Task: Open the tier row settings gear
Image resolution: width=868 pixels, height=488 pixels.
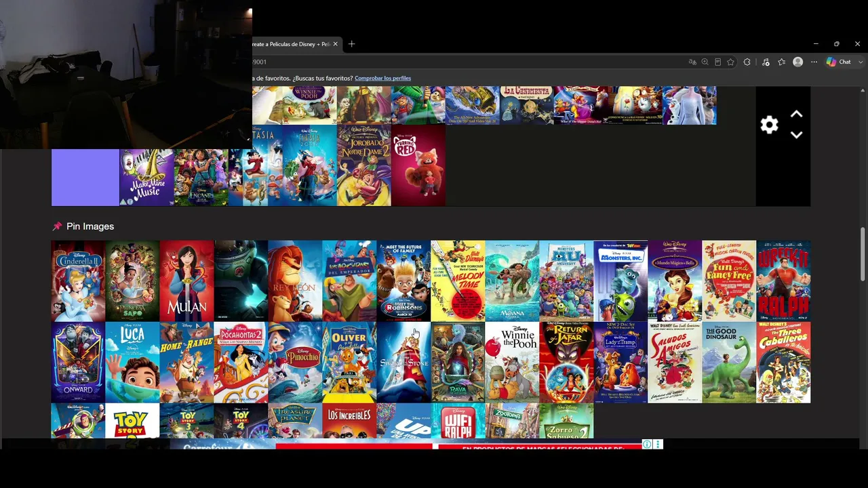Action: pos(769,125)
